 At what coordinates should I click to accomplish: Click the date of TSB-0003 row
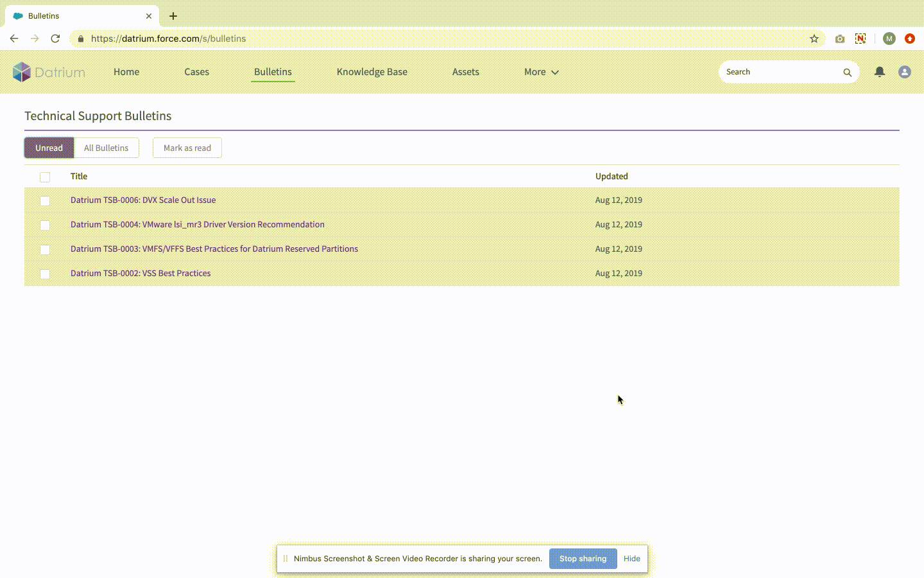pyautogui.click(x=619, y=249)
